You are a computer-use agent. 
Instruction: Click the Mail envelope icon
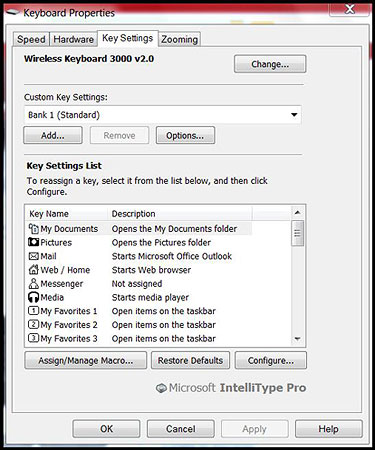pyautogui.click(x=33, y=256)
